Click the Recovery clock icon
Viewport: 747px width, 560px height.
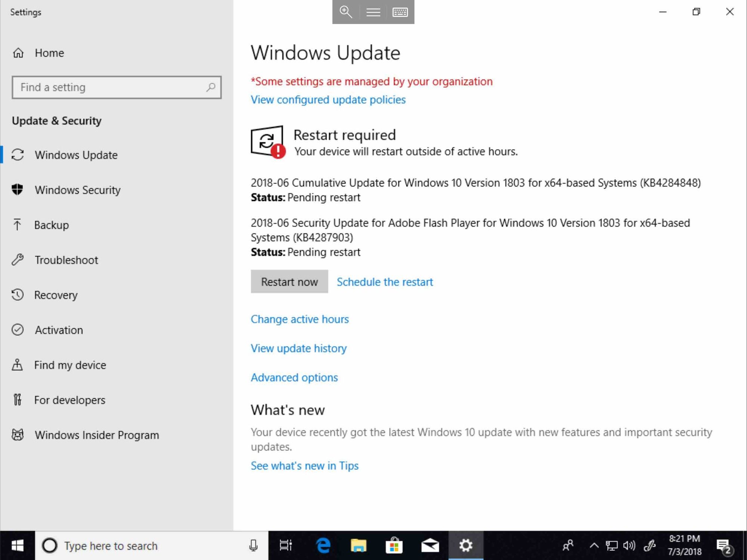pyautogui.click(x=18, y=294)
